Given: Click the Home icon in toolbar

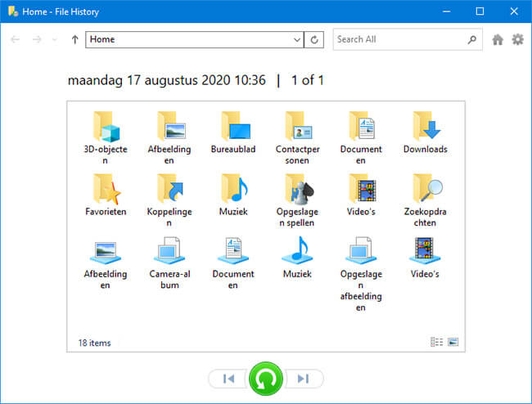Looking at the screenshot, I should click(x=498, y=39).
